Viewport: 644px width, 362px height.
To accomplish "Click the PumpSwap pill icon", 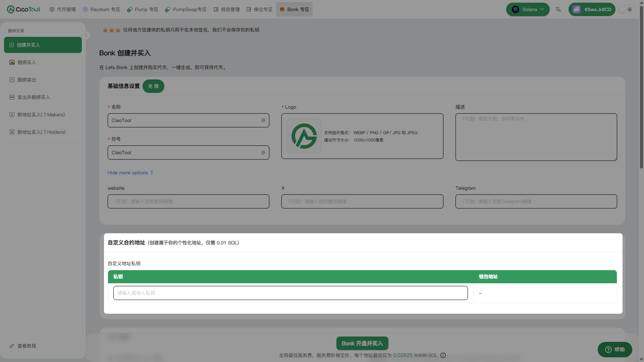I will [x=168, y=9].
